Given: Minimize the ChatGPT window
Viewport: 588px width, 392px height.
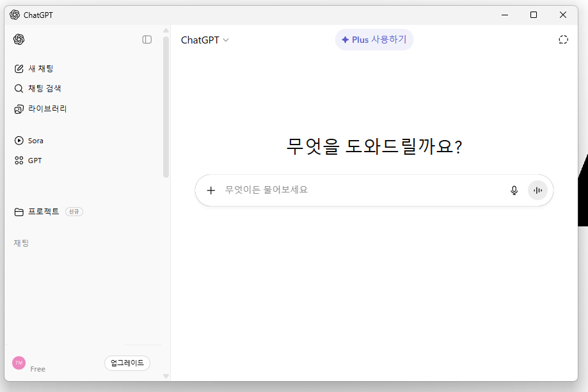Looking at the screenshot, I should point(505,15).
